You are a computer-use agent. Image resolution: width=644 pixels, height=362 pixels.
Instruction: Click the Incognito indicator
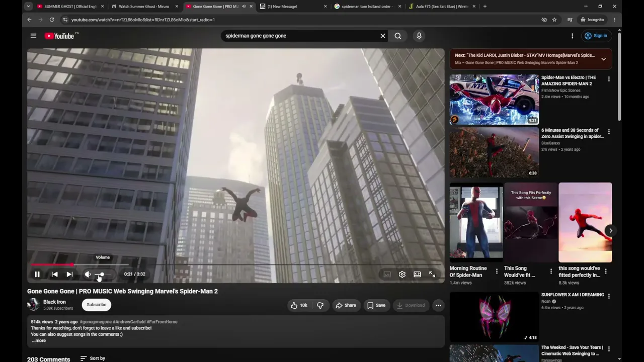point(592,20)
